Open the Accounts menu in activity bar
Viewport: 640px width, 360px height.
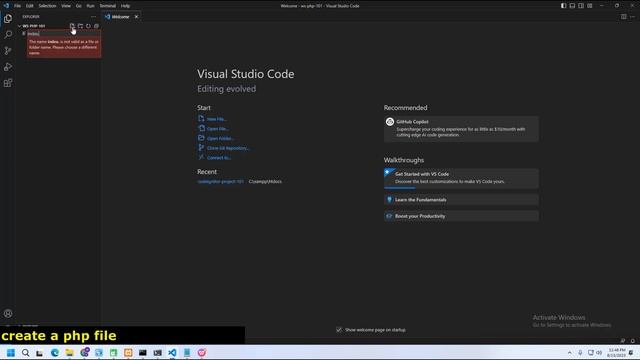tap(8, 313)
